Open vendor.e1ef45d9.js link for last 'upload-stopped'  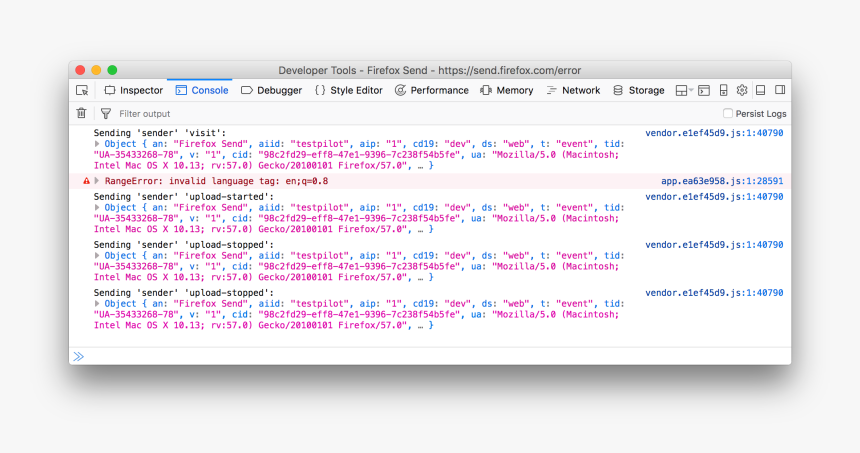(x=714, y=293)
